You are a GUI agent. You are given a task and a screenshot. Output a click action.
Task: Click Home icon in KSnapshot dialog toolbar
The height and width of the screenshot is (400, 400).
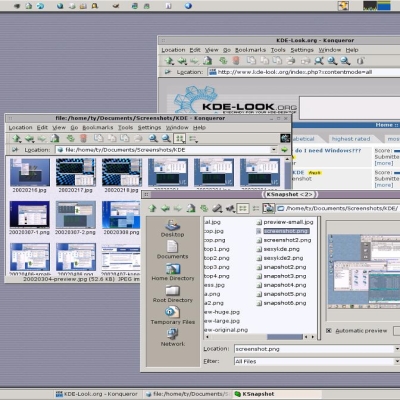click(191, 208)
